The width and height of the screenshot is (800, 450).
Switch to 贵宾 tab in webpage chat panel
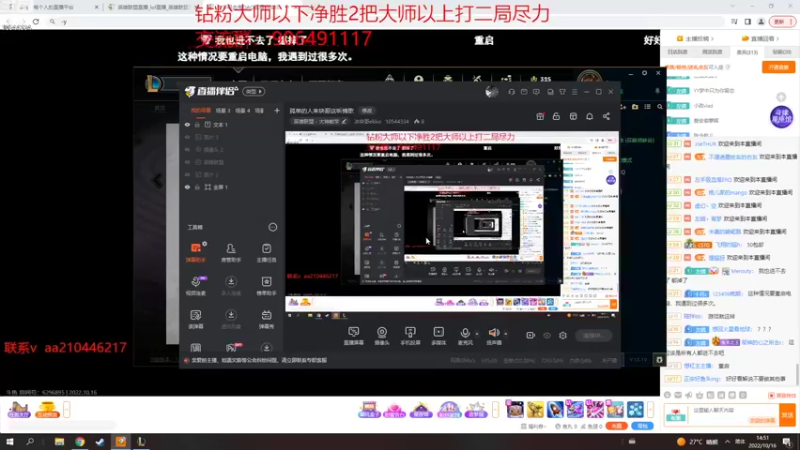[x=747, y=52]
